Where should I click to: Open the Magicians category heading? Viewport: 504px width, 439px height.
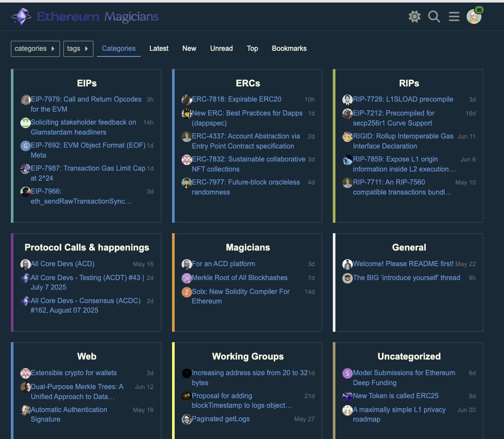click(x=248, y=247)
